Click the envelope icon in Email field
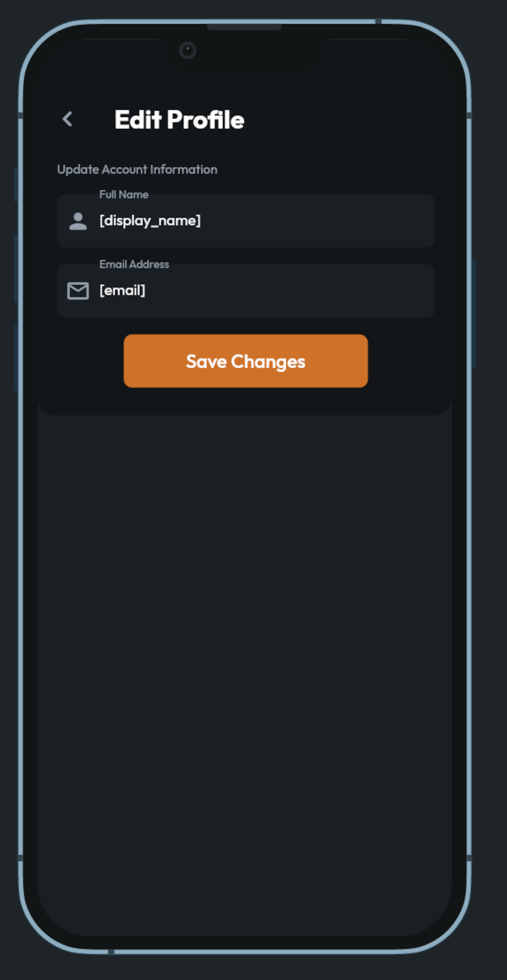This screenshot has height=980, width=507. click(x=78, y=291)
